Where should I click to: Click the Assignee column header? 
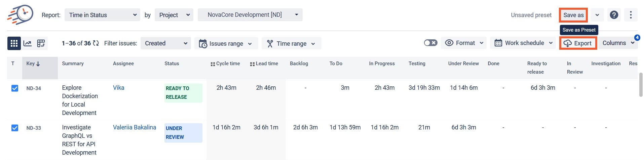123,64
